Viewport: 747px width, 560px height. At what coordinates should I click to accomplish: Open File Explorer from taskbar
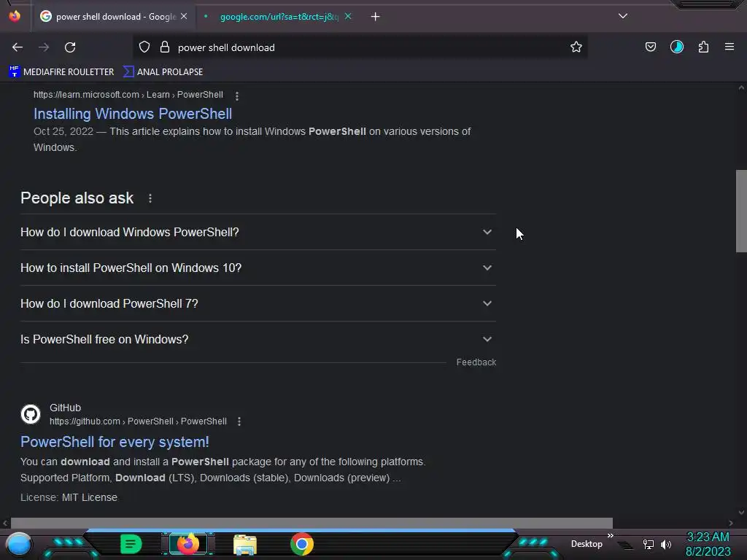(x=245, y=545)
